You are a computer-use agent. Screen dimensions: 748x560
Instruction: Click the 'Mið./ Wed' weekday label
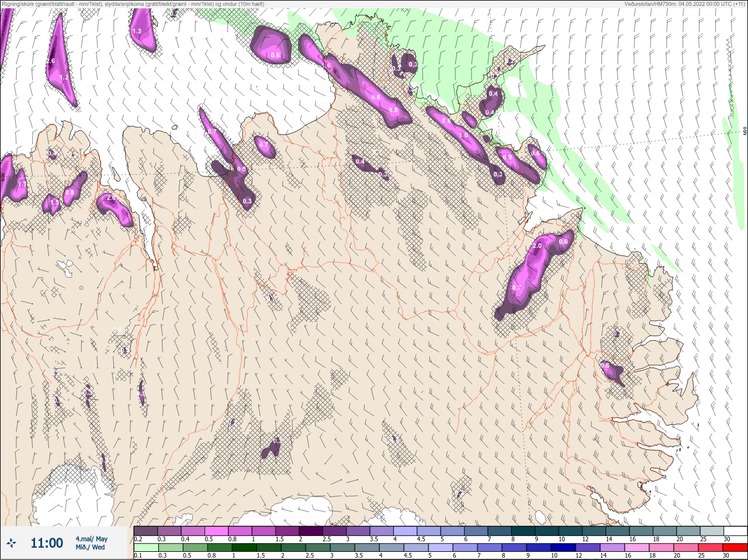[90, 547]
